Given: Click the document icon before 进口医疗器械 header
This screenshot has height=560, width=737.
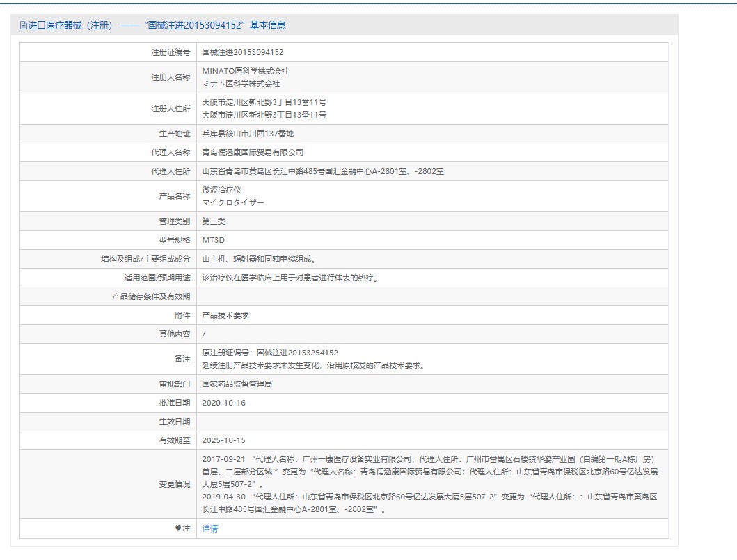Looking at the screenshot, I should [24, 25].
